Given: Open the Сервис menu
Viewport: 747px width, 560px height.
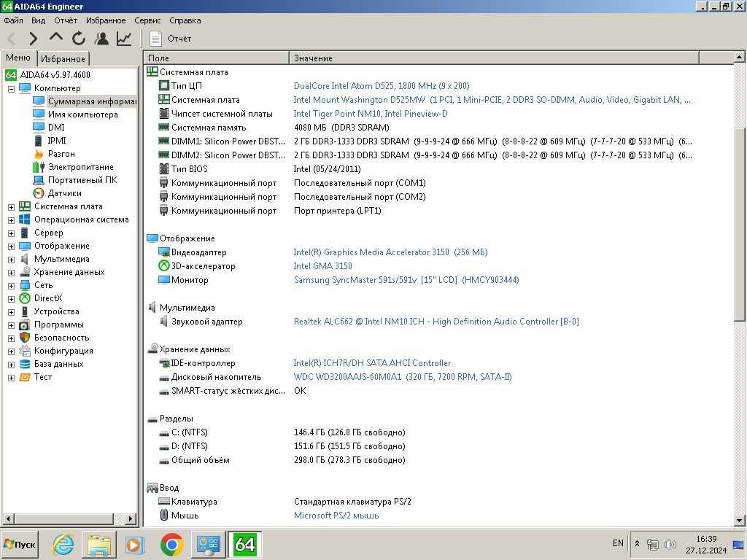Looking at the screenshot, I should pyautogui.click(x=147, y=20).
